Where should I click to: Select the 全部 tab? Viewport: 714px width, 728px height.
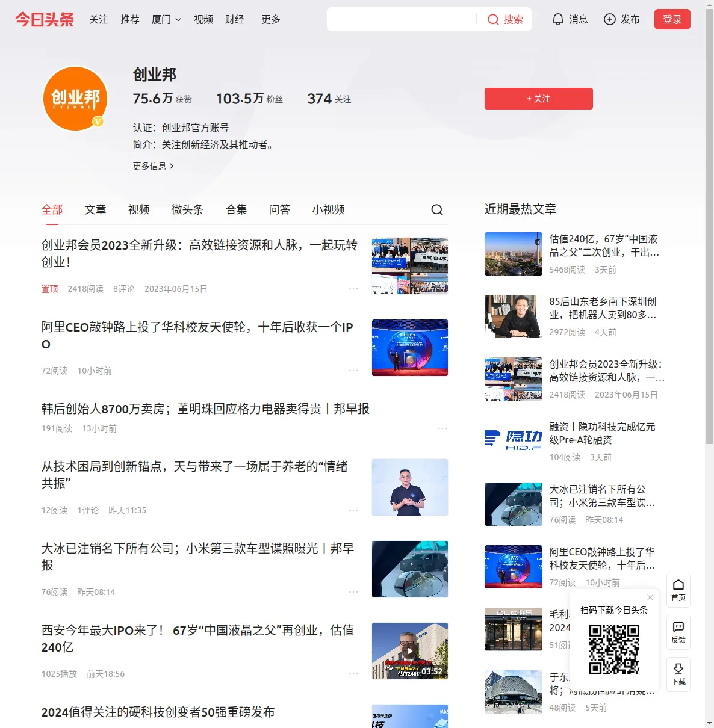click(52, 209)
